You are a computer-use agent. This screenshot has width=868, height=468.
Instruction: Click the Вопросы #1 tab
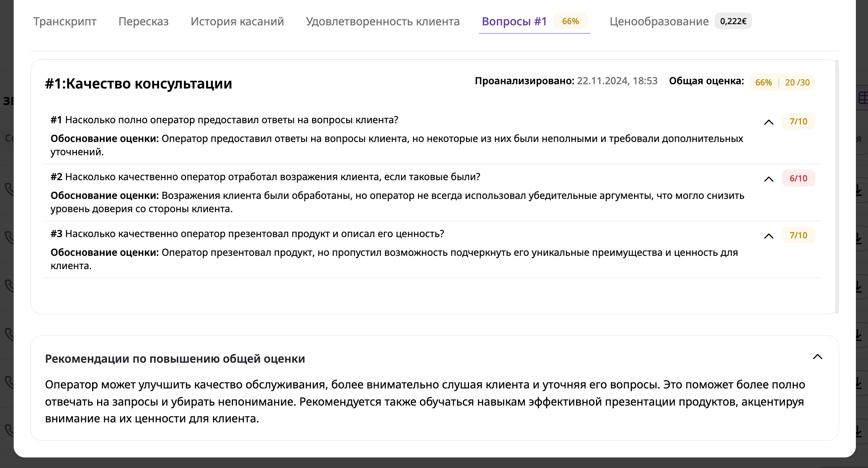(514, 21)
